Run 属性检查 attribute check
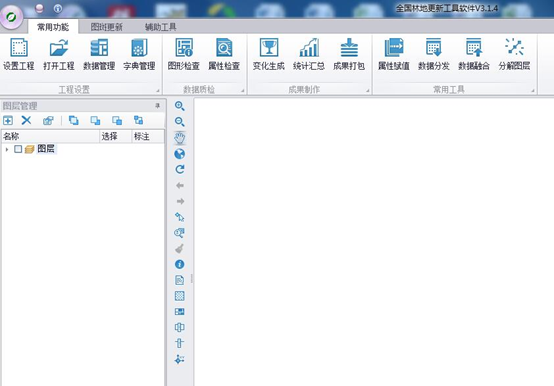Viewport: 554px width, 386px height. (224, 54)
